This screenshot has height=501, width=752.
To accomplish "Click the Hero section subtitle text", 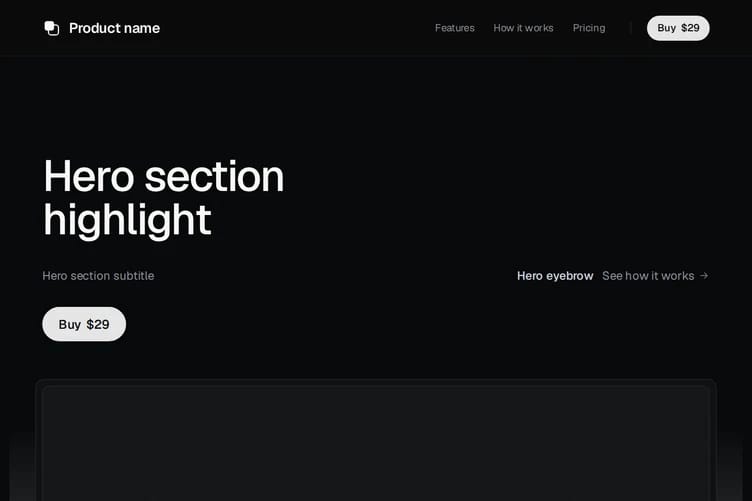I will 98,276.
